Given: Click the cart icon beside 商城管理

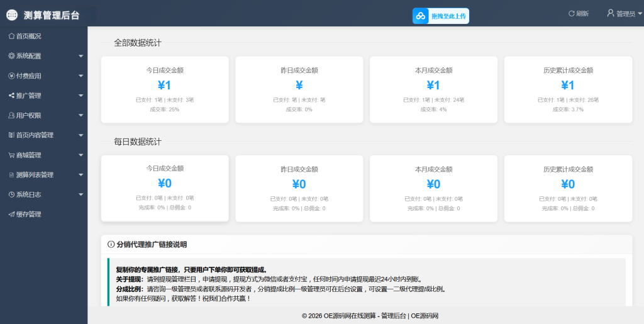Looking at the screenshot, I should [x=11, y=155].
